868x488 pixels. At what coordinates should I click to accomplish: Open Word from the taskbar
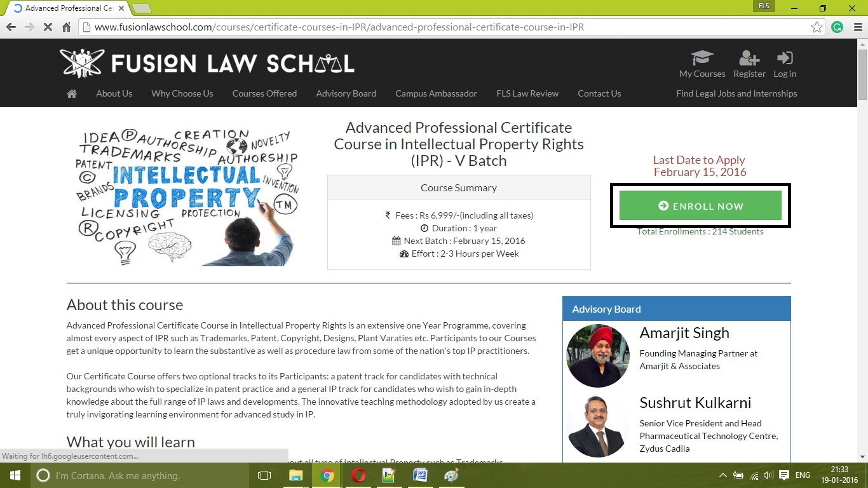420,475
